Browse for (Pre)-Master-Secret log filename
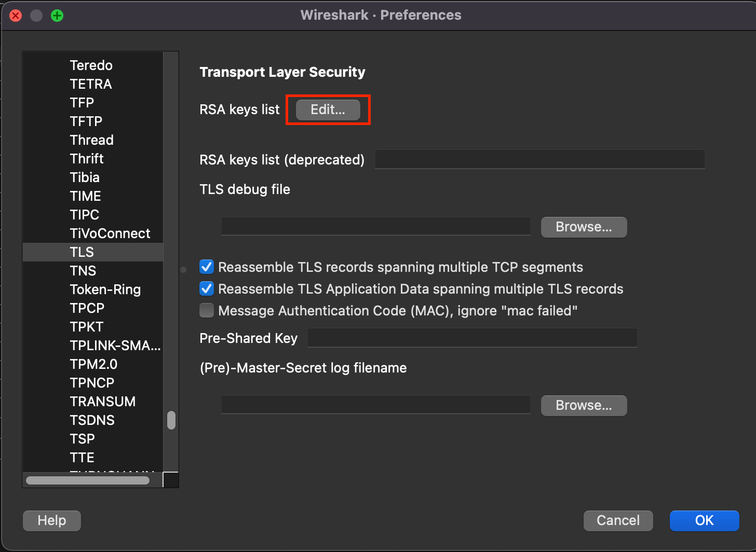The width and height of the screenshot is (756, 552). [584, 405]
